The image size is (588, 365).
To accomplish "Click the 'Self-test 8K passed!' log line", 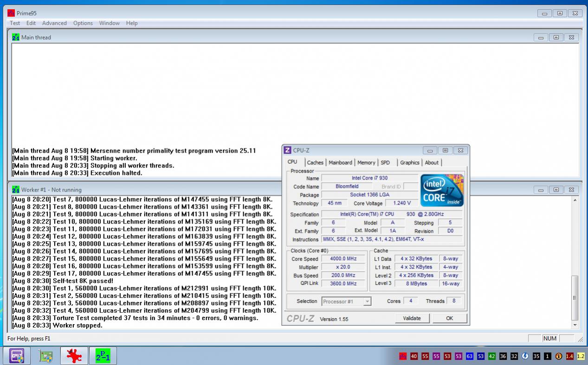I will 63,281.
